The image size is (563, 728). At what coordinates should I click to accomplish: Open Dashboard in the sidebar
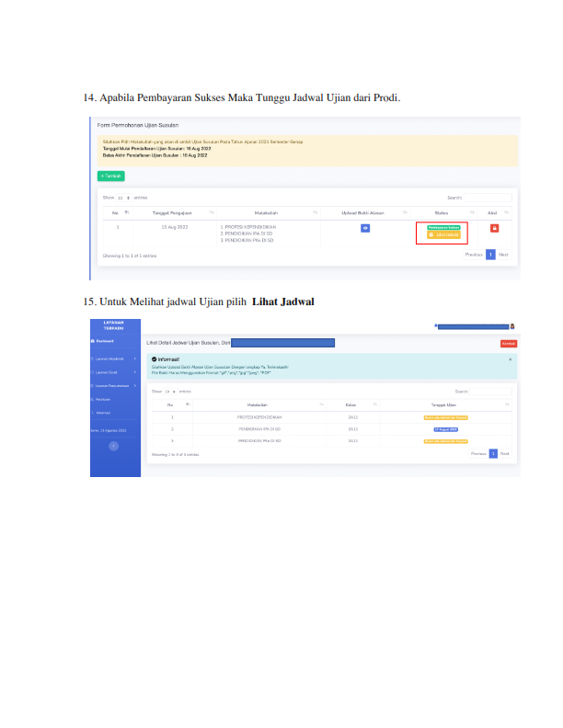(x=103, y=341)
